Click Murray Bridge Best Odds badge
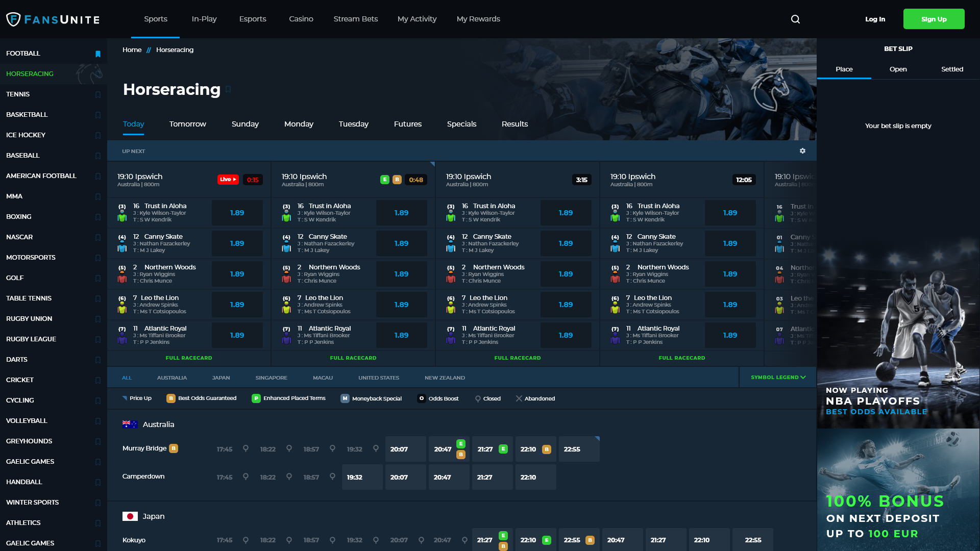Viewport: 980px width, 551px height. click(174, 448)
